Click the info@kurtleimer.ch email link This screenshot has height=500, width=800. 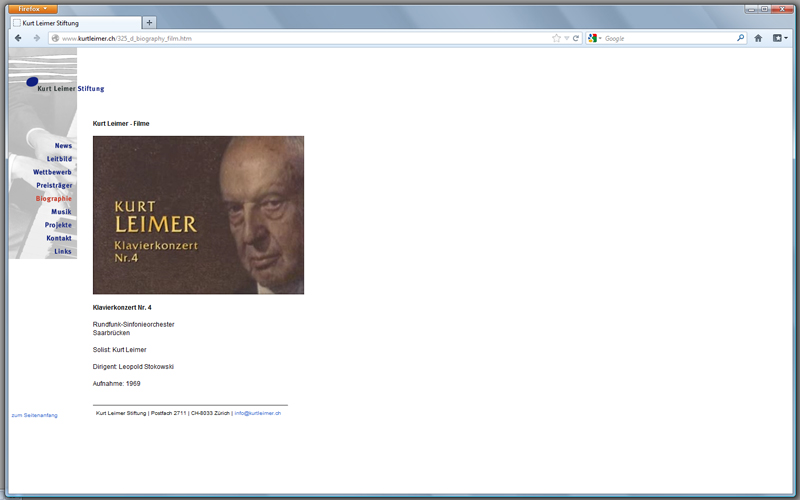pos(257,412)
